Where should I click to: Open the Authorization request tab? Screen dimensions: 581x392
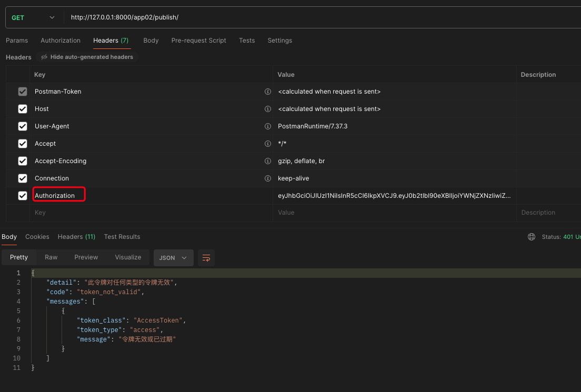pos(61,41)
